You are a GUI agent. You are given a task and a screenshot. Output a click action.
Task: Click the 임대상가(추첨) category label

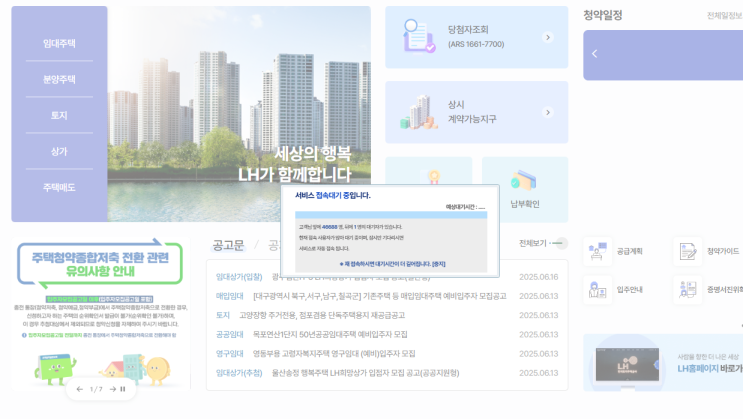[x=239, y=373]
